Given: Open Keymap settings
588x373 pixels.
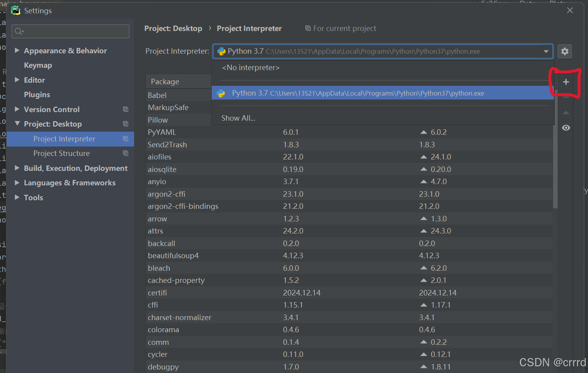Looking at the screenshot, I should [38, 65].
